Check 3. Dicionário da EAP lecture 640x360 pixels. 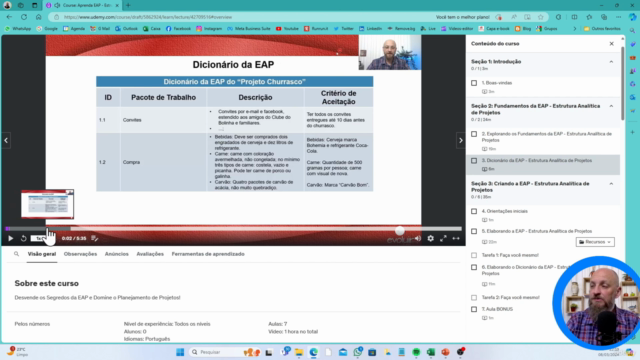click(x=474, y=161)
